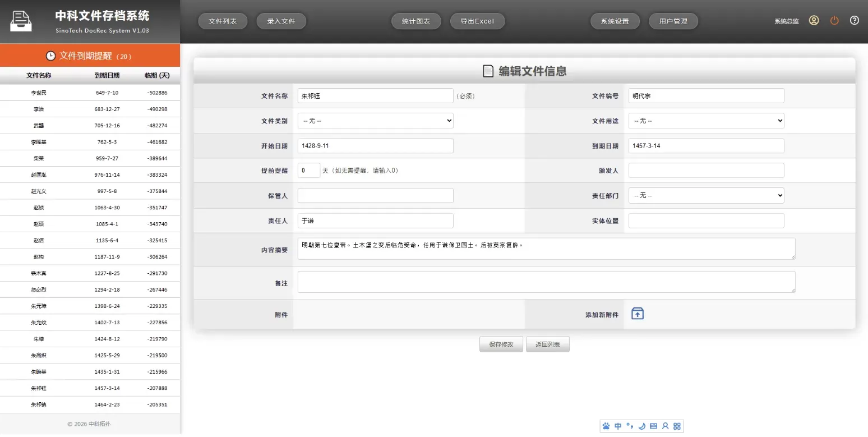The height and width of the screenshot is (437, 868).
Task: Open the 文件列表 menu
Action: (x=223, y=21)
